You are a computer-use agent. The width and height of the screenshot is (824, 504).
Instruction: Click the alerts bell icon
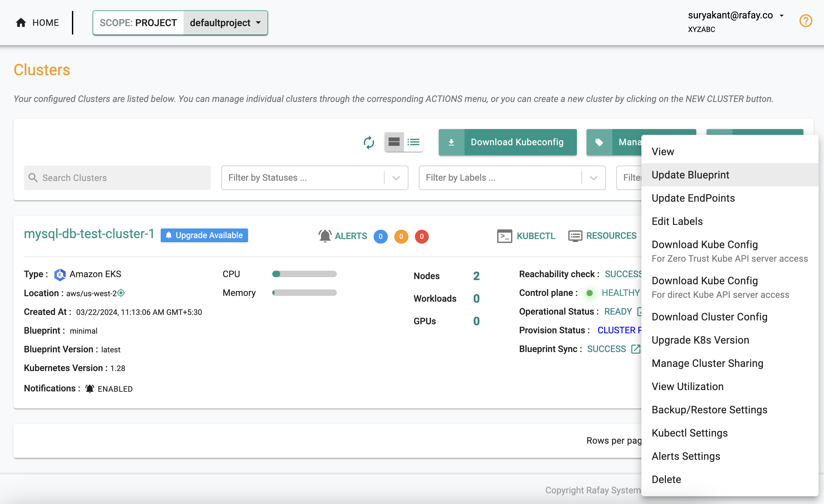point(325,236)
